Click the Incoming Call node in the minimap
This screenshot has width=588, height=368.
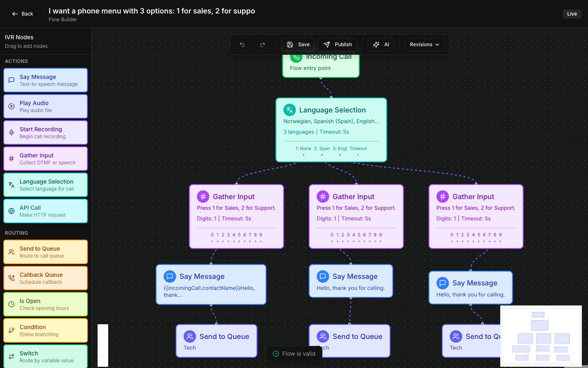coord(538,314)
